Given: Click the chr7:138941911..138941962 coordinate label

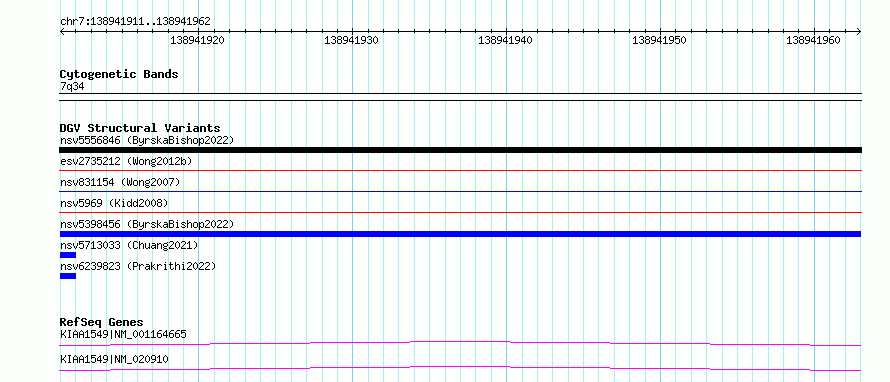Looking at the screenshot, I should click(135, 22).
